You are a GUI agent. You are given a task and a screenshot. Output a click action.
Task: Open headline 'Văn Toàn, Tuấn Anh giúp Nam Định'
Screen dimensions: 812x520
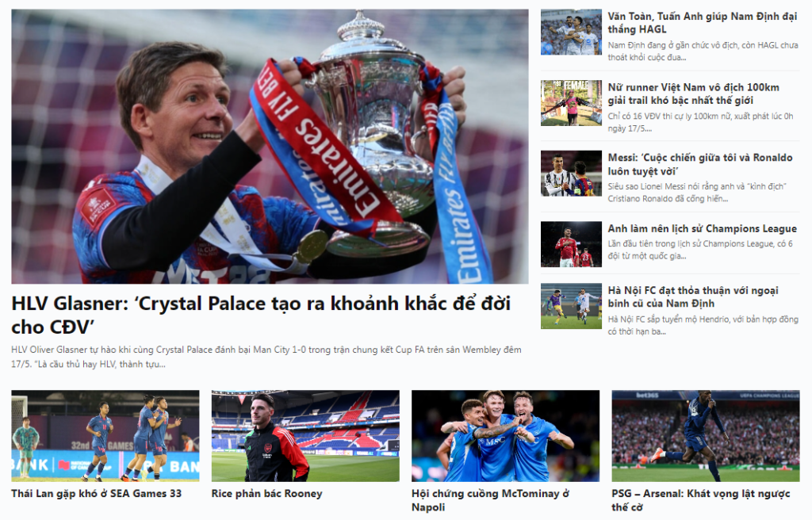tap(703, 23)
